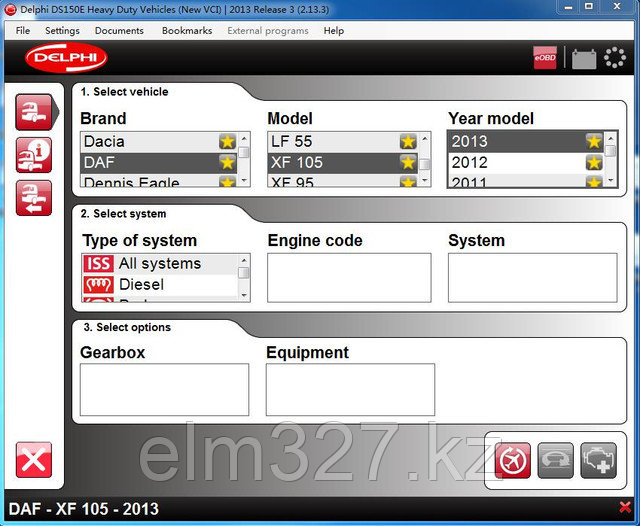This screenshot has width=640, height=526.
Task: Toggle favorite star for XF 105 model
Action: pyautogui.click(x=408, y=163)
